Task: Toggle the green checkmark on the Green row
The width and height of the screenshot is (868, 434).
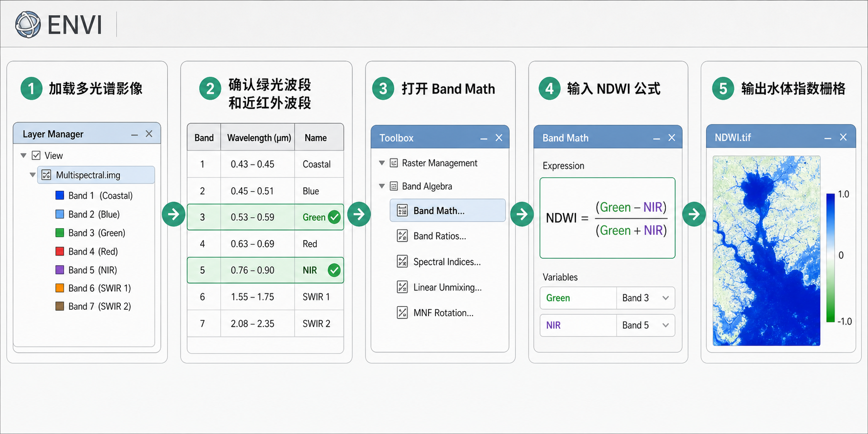Action: point(334,217)
